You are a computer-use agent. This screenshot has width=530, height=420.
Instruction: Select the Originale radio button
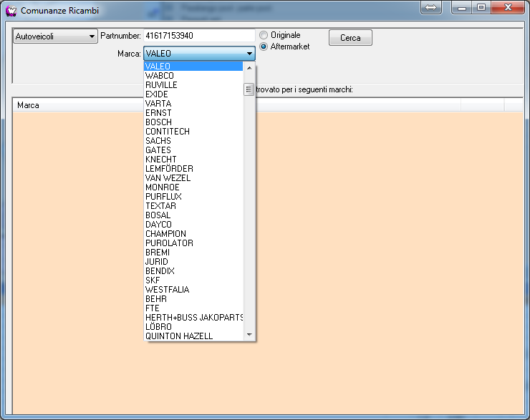(264, 35)
